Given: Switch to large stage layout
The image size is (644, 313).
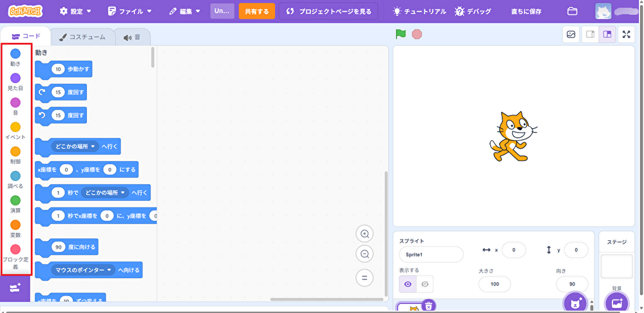Looking at the screenshot, I should [x=607, y=35].
